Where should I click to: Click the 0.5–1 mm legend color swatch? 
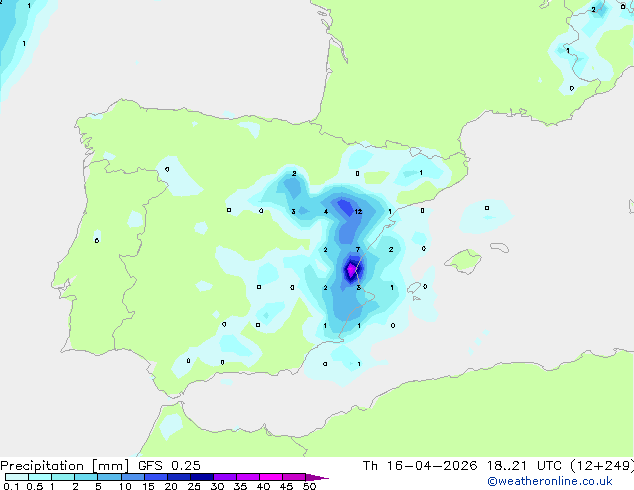[40, 477]
